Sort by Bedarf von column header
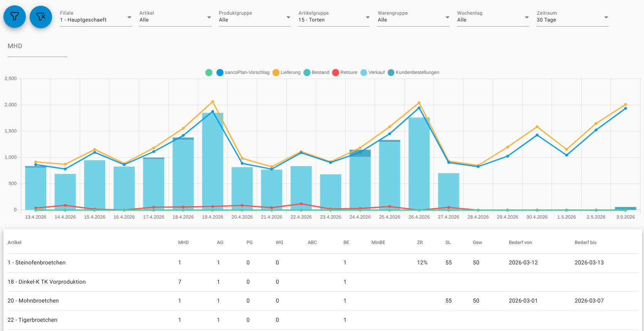644x331 pixels. pos(520,242)
